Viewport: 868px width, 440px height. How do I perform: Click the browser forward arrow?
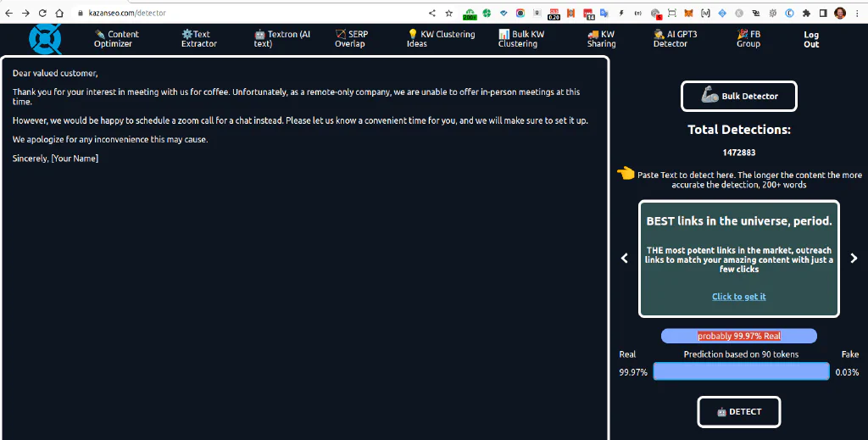[x=26, y=13]
